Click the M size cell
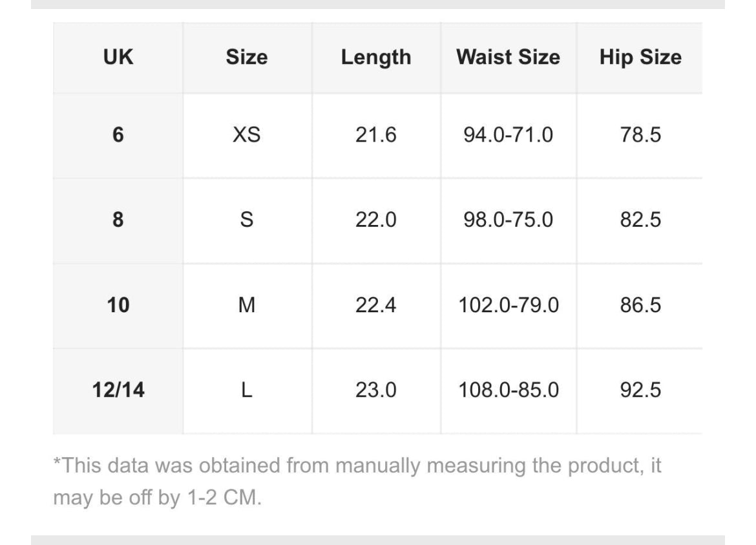Image resolution: width=756 pixels, height=545 pixels. click(246, 305)
